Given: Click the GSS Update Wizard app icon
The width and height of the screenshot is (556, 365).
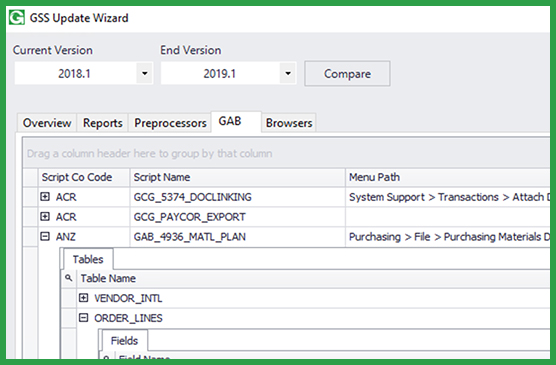Looking at the screenshot, I should (x=17, y=18).
